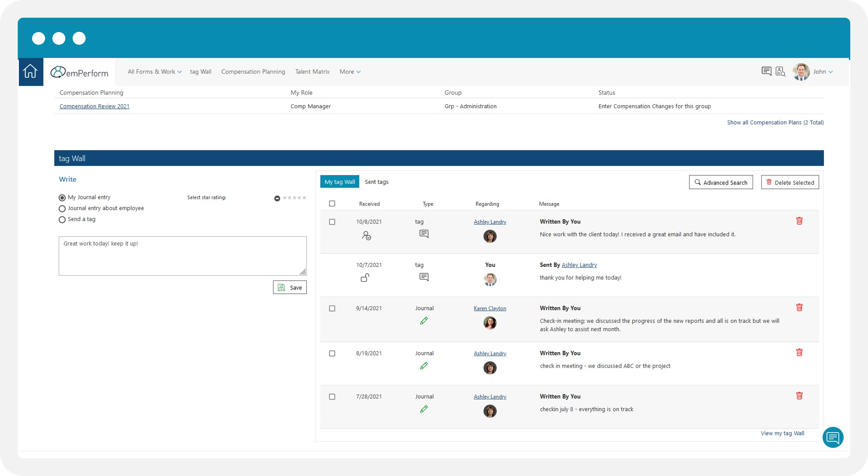Select the Home icon in the navigation bar
The width and height of the screenshot is (868, 476).
coord(30,71)
